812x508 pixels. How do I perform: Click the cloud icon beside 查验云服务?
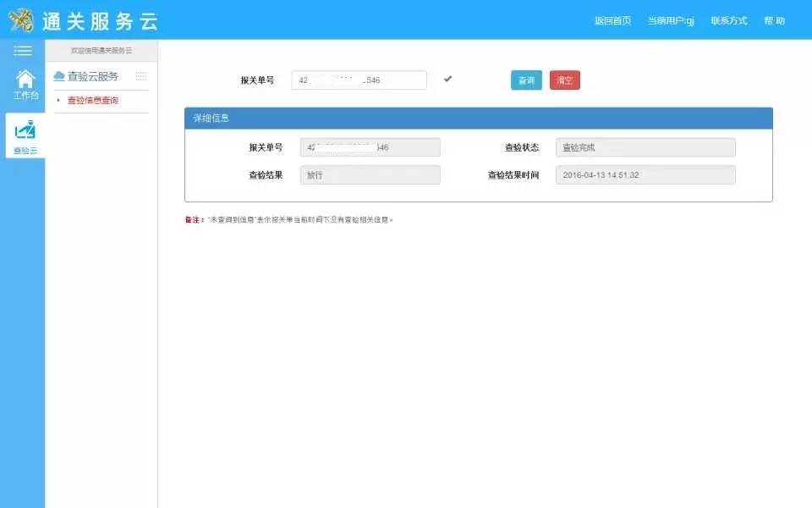[x=58, y=75]
